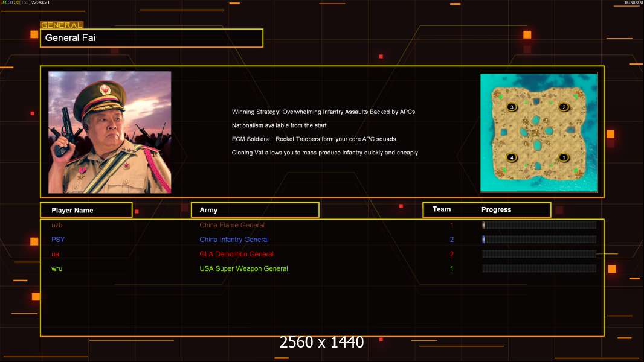Click the General Fai name field

152,38
